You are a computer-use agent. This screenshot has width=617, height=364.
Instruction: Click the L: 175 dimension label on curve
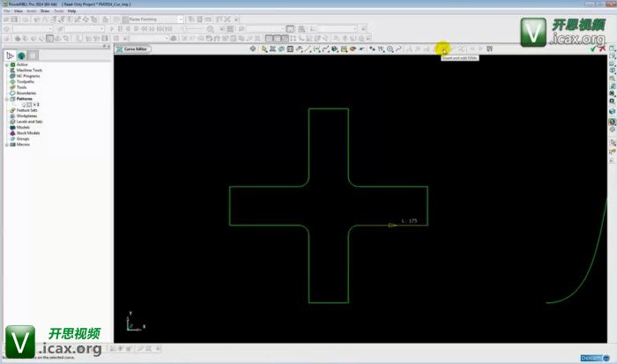coord(408,220)
